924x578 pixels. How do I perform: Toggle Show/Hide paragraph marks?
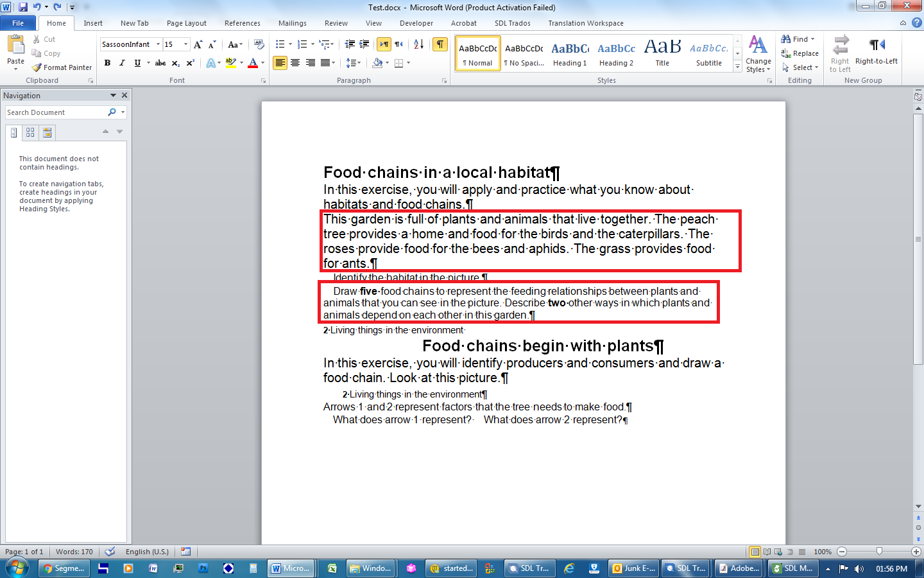point(440,44)
